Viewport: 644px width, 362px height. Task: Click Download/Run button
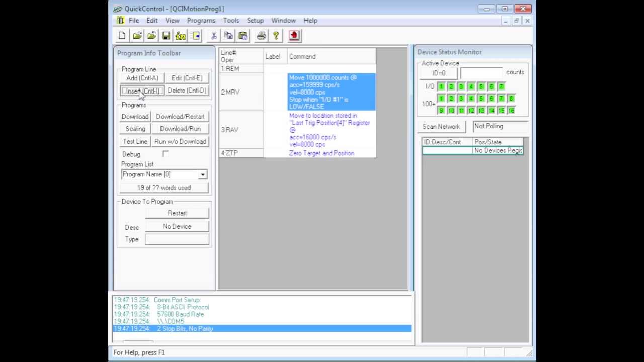(x=180, y=129)
